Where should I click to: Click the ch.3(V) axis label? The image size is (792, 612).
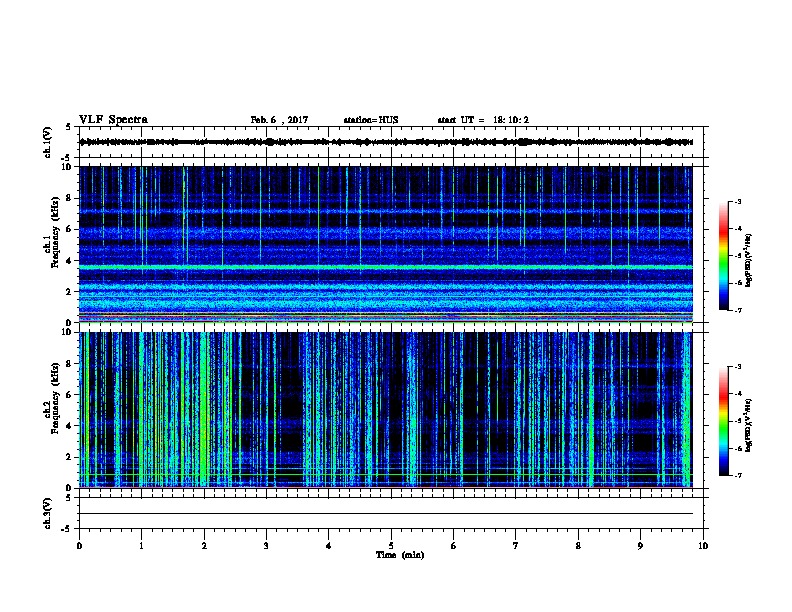click(x=48, y=513)
